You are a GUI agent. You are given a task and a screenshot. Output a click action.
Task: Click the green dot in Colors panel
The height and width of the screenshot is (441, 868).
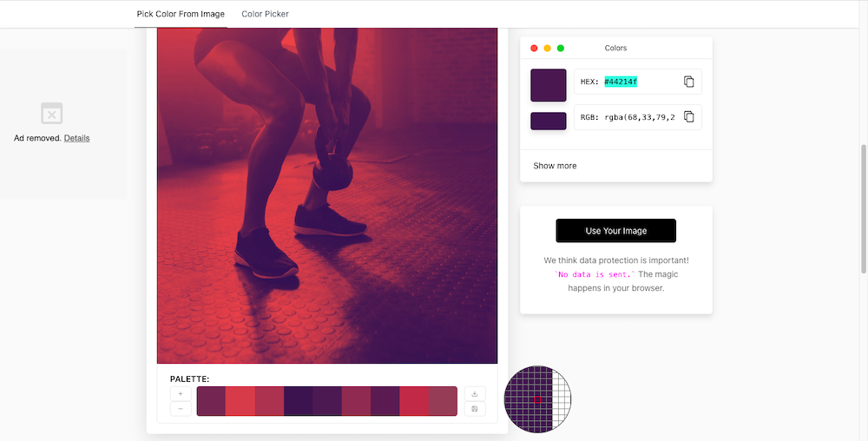(561, 48)
